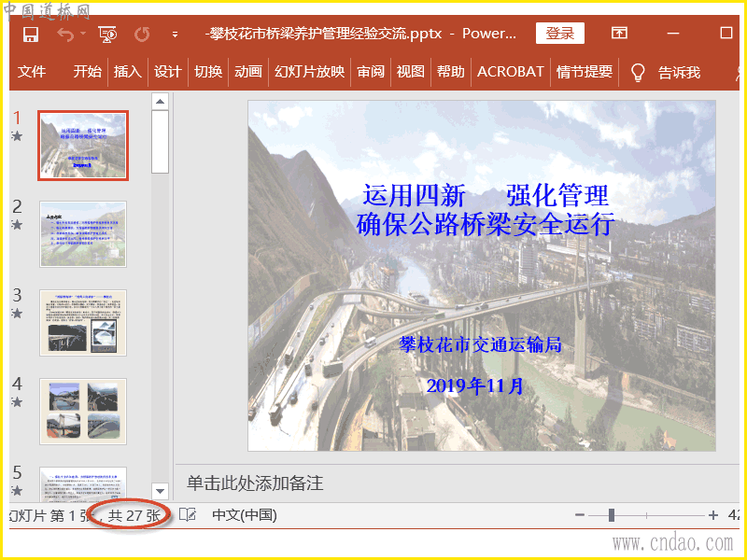Open the 设计 ribbon tab
Screen dimensions: 747x560
point(168,72)
